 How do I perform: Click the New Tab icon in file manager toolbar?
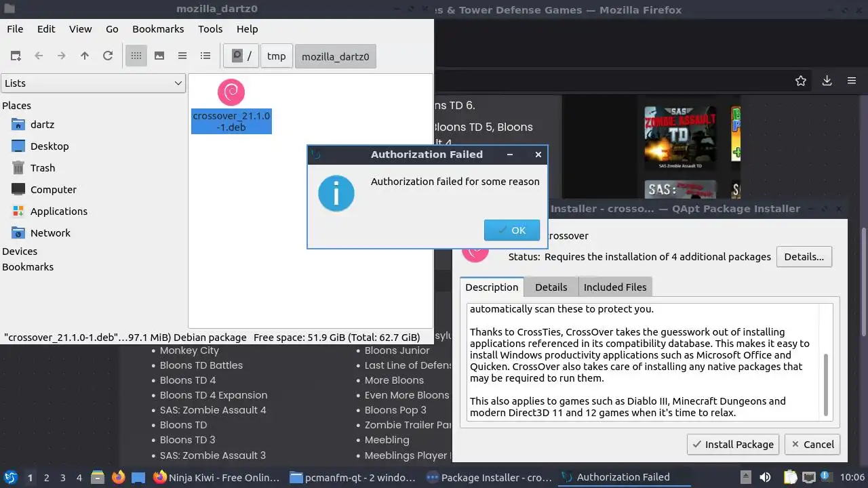[x=16, y=56]
